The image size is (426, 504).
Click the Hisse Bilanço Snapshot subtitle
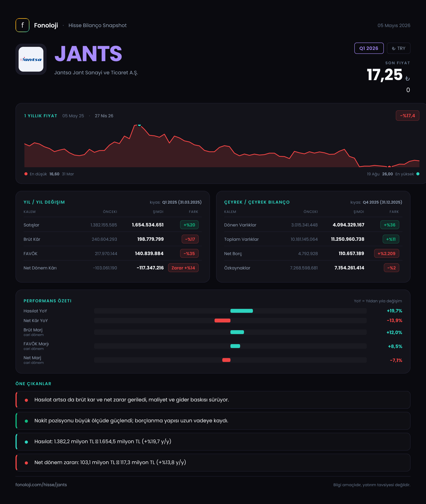pyautogui.click(x=97, y=25)
